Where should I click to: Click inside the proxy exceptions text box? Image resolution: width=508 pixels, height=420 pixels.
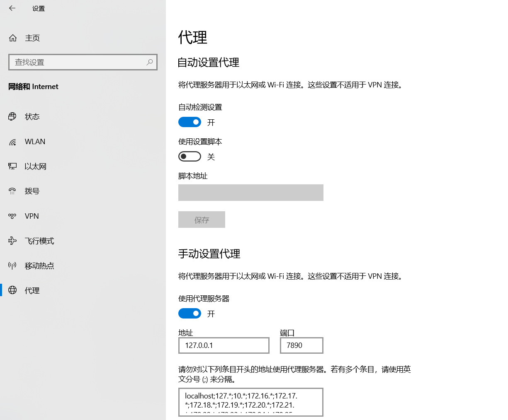[x=250, y=402]
